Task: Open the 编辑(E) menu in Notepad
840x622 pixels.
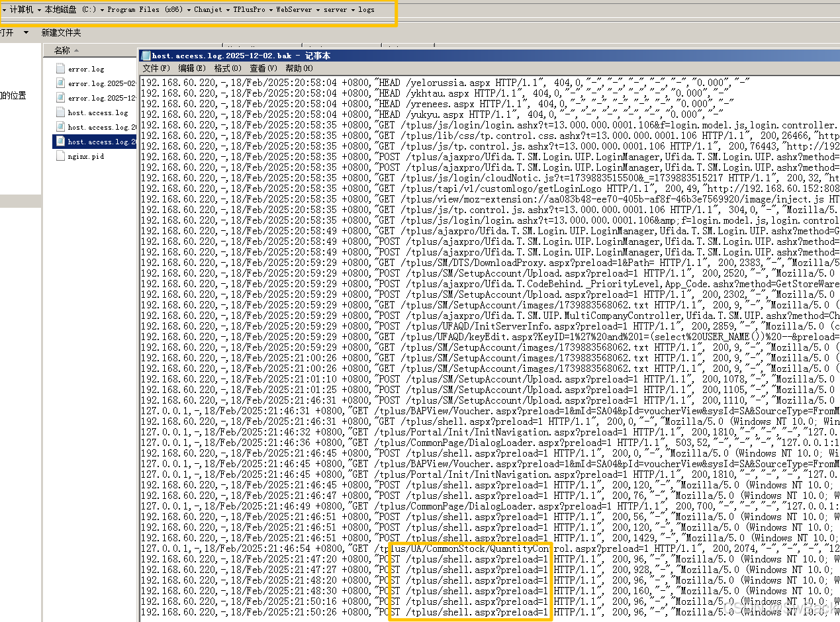Action: (191, 68)
